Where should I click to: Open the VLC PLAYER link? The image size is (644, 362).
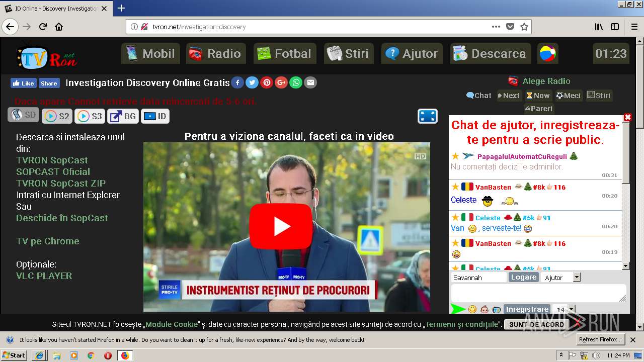tap(44, 276)
